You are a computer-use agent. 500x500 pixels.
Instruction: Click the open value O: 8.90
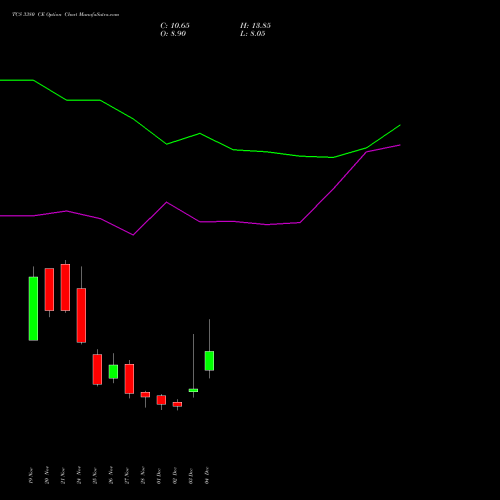[173, 34]
